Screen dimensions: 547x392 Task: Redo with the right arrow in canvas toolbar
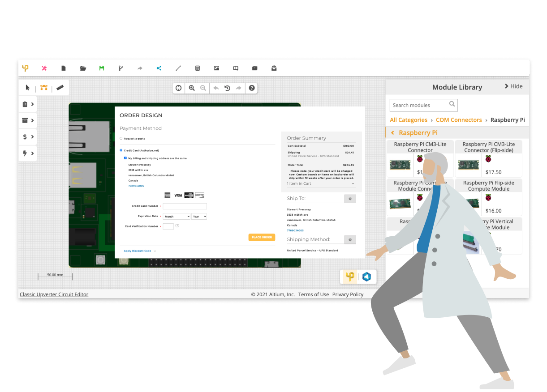click(239, 88)
